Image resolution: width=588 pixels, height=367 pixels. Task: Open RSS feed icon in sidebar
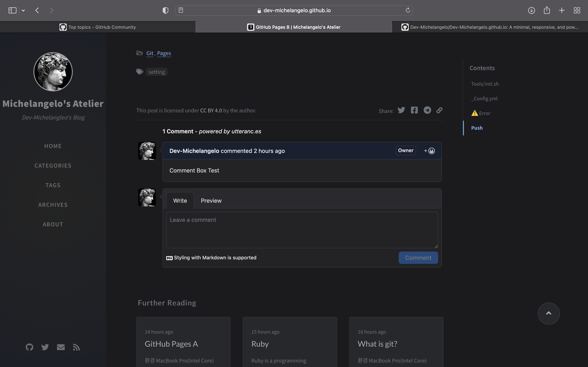[76, 347]
